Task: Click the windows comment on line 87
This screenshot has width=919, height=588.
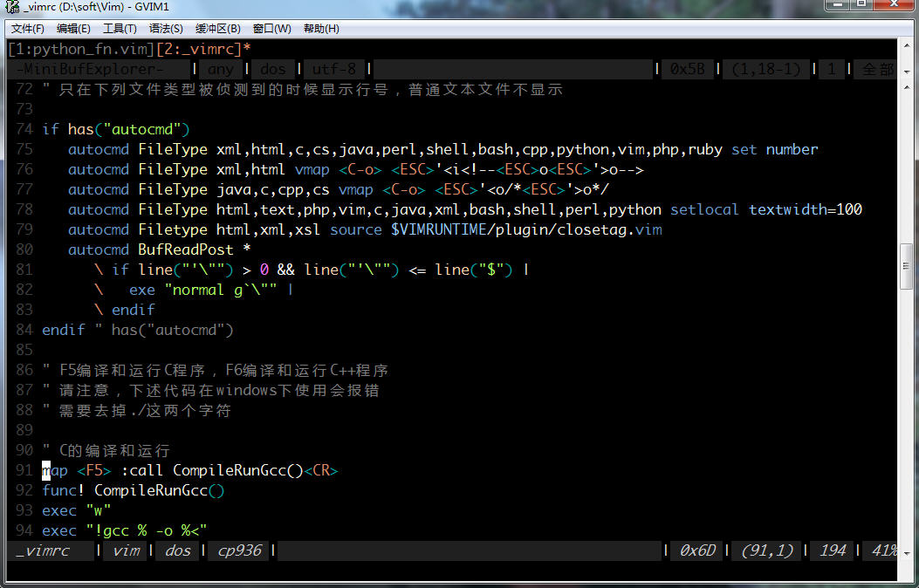Action: 211,390
